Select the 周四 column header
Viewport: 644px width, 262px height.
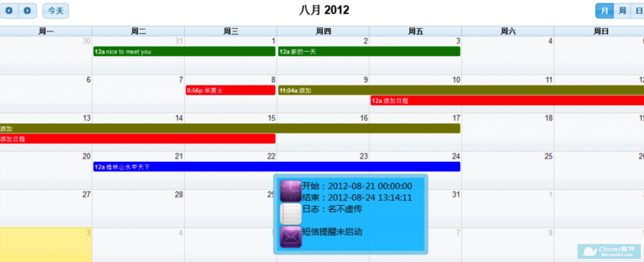coord(323,31)
